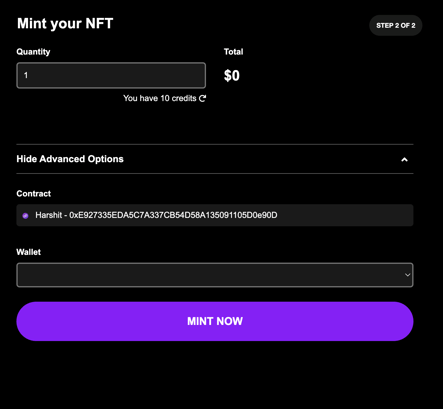Focus the Quantity input field

pos(111,75)
